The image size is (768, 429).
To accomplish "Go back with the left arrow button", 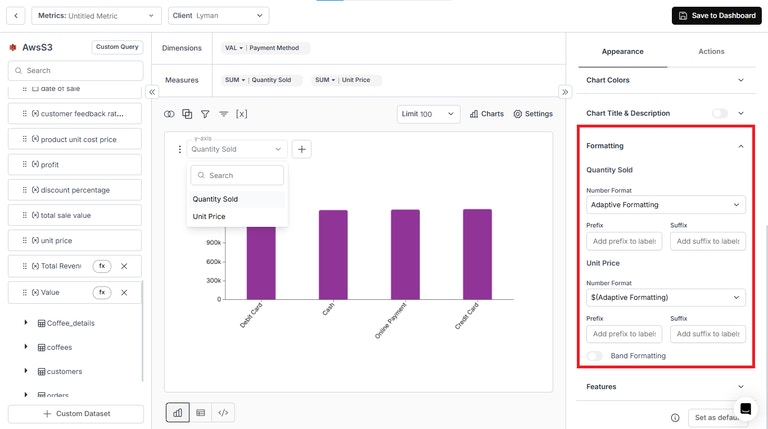I will coord(16,16).
